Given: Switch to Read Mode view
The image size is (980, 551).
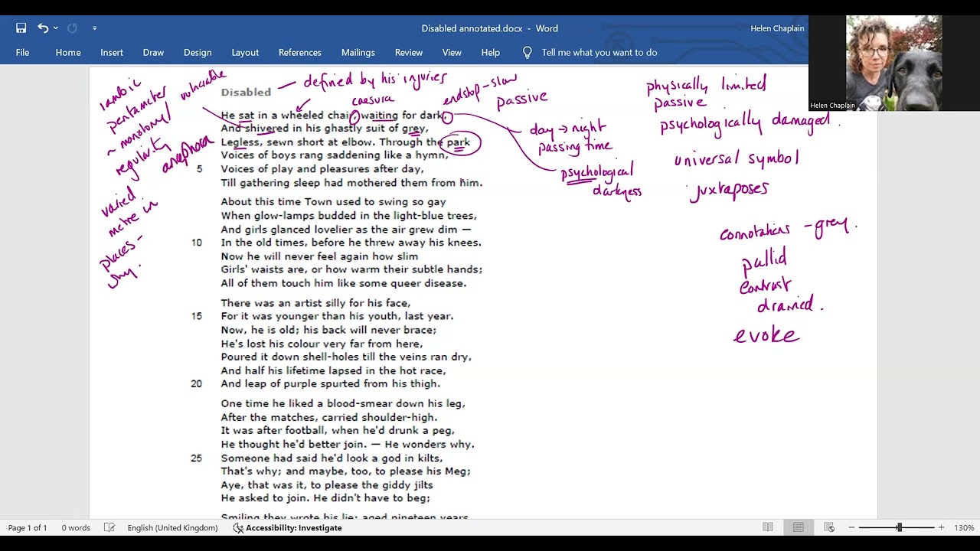Looking at the screenshot, I should point(768,528).
